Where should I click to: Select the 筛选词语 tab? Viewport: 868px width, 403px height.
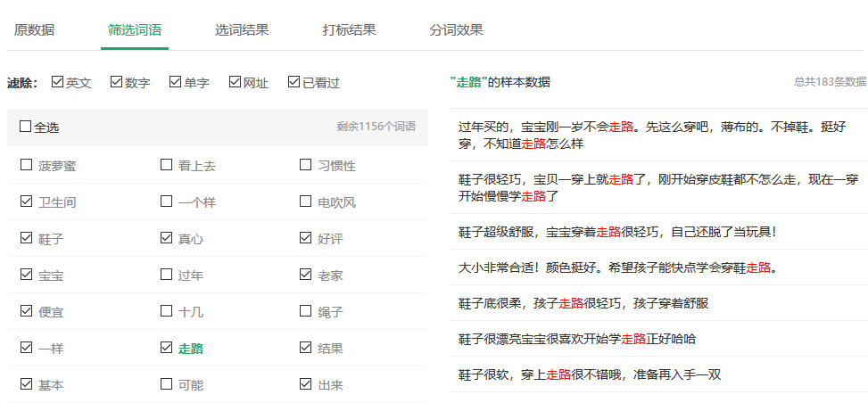click(135, 30)
